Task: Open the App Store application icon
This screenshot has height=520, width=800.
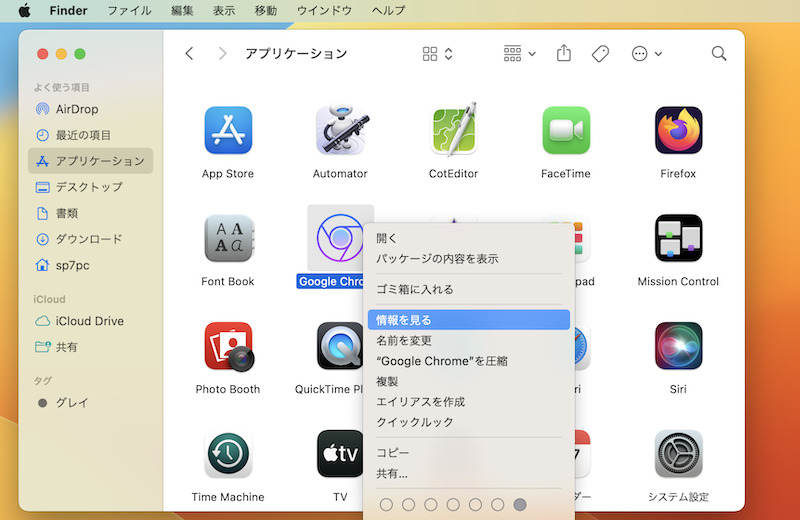Action: coord(228,131)
